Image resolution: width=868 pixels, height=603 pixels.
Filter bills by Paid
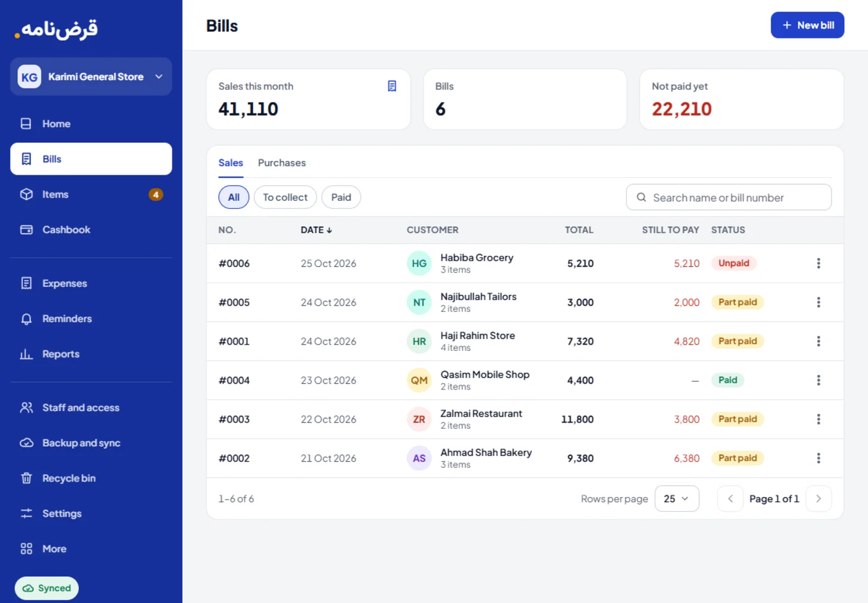(341, 197)
